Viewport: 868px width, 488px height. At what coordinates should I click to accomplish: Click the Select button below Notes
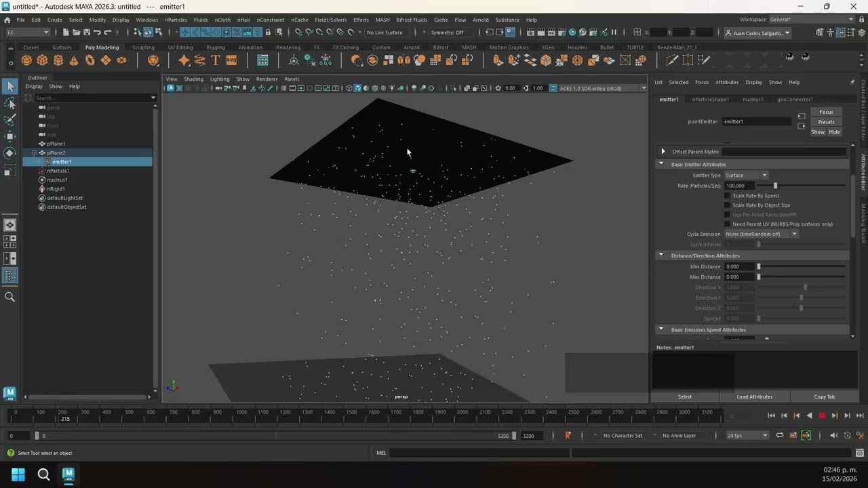click(685, 396)
